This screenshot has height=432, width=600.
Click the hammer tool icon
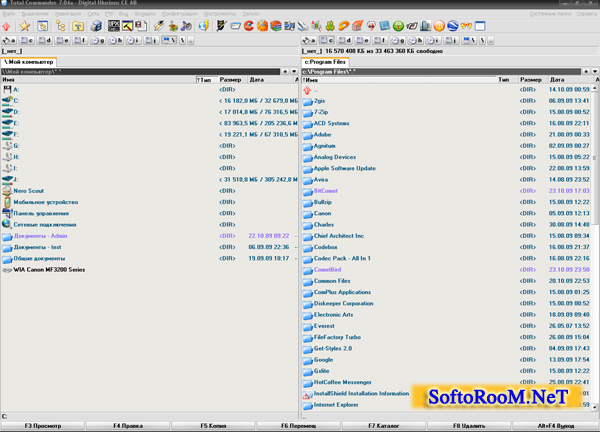[x=127, y=26]
